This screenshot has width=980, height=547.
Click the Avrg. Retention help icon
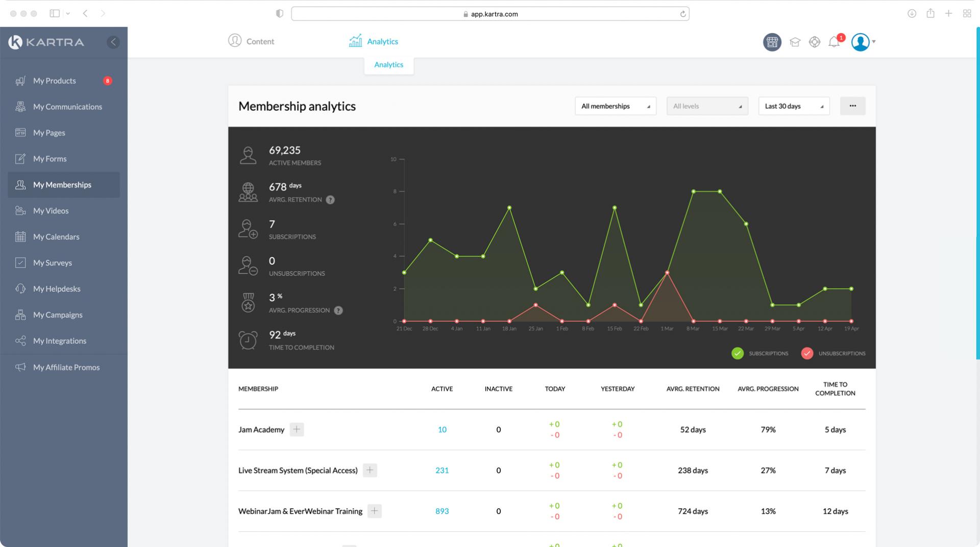(x=330, y=200)
